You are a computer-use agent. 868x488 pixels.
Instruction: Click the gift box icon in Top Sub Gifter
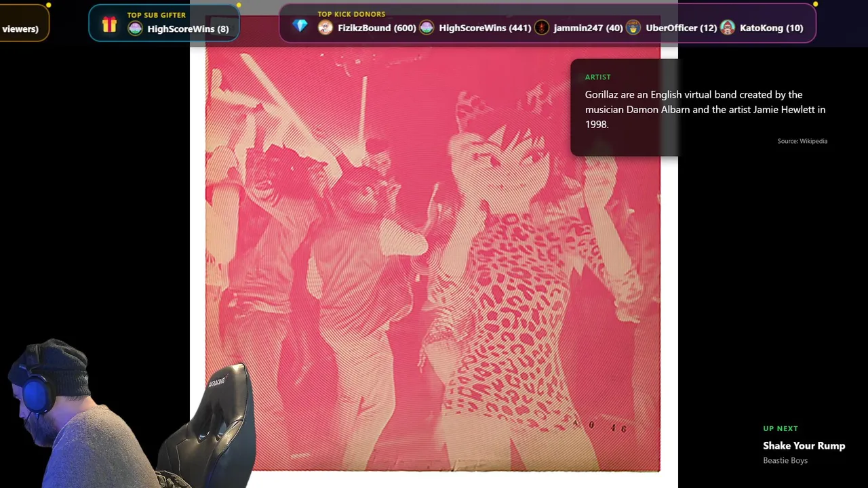click(109, 25)
